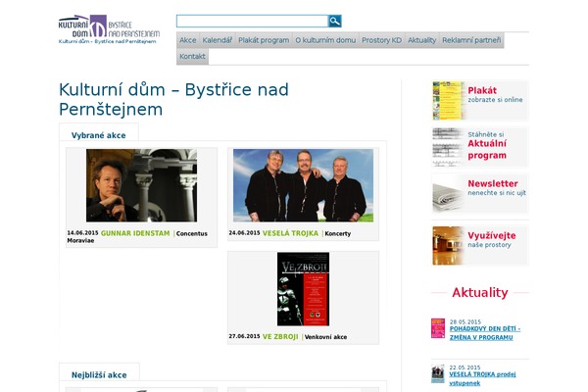Open POHÁDKOVÝ DEN DĚTÍ news link
This screenshot has width=588, height=392.
point(485,333)
